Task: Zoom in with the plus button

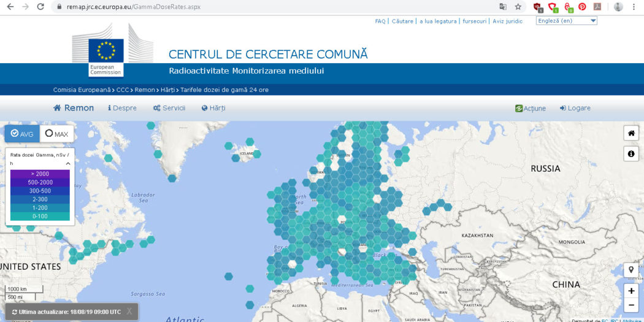Action: point(631,291)
